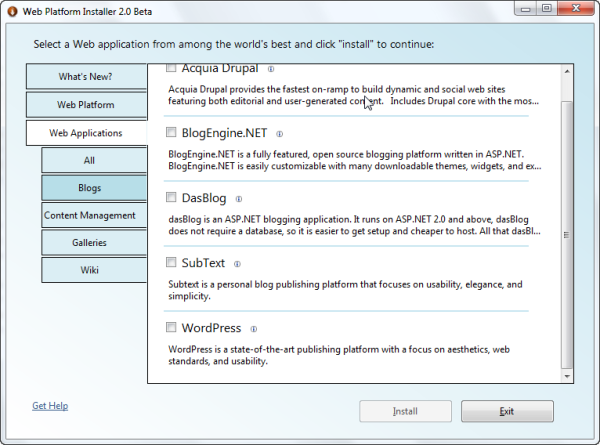The height and width of the screenshot is (445, 600).
Task: Open the Get Help link
Action: [x=50, y=406]
